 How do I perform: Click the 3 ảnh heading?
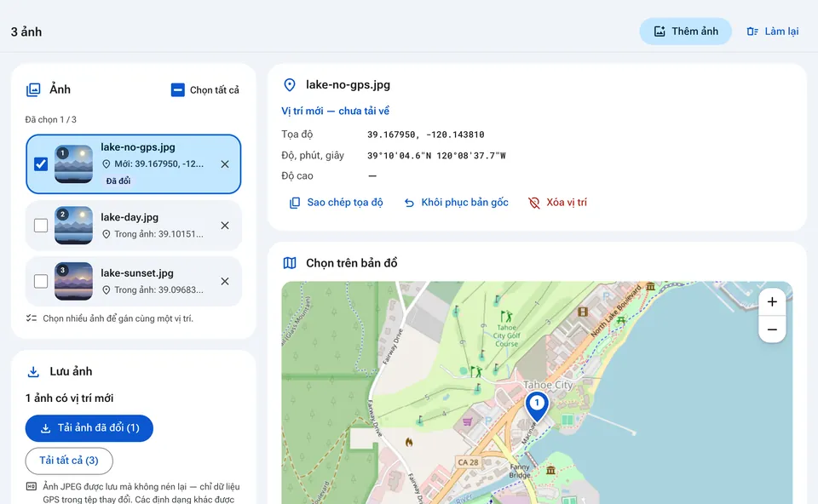(26, 31)
